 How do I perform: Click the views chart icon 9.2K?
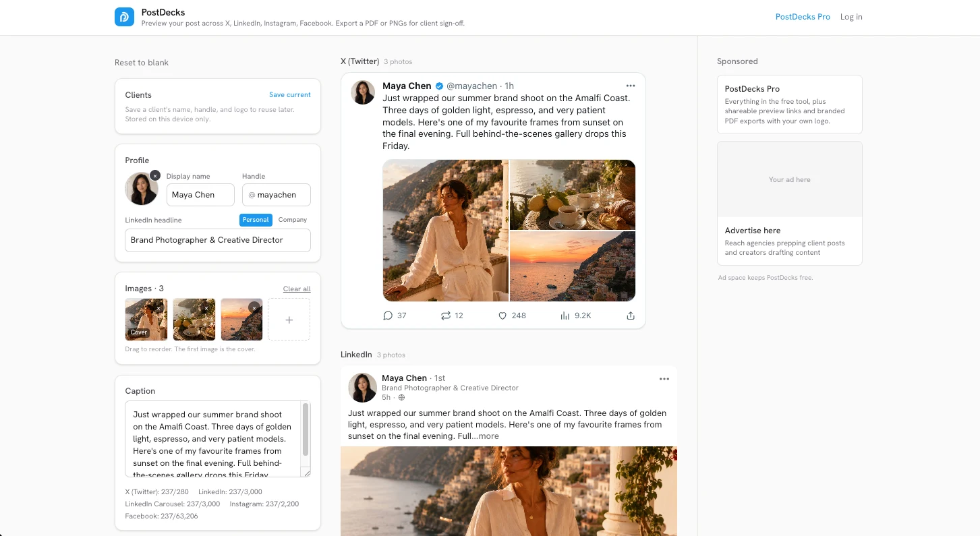coord(565,316)
